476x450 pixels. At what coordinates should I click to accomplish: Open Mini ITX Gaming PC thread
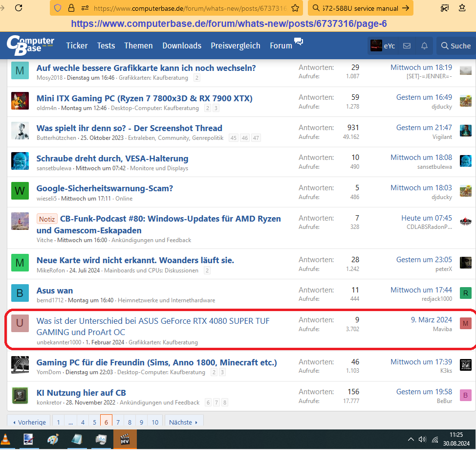pos(145,98)
